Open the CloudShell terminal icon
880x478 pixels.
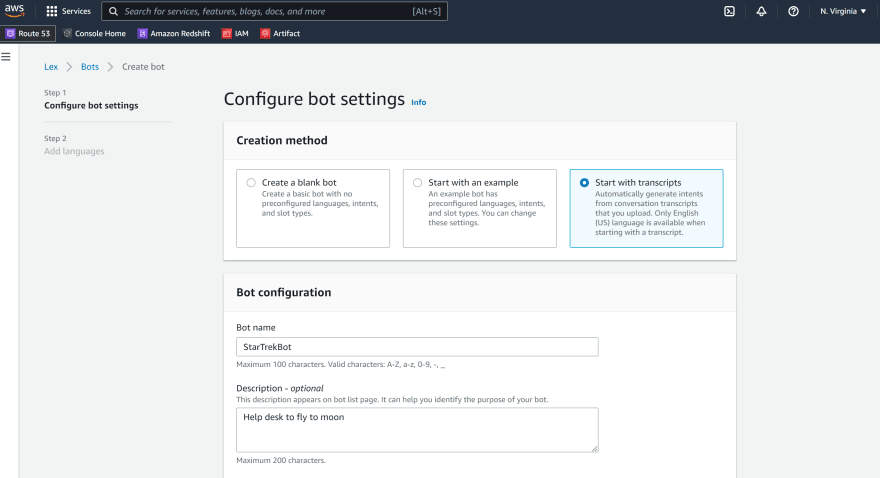point(729,11)
